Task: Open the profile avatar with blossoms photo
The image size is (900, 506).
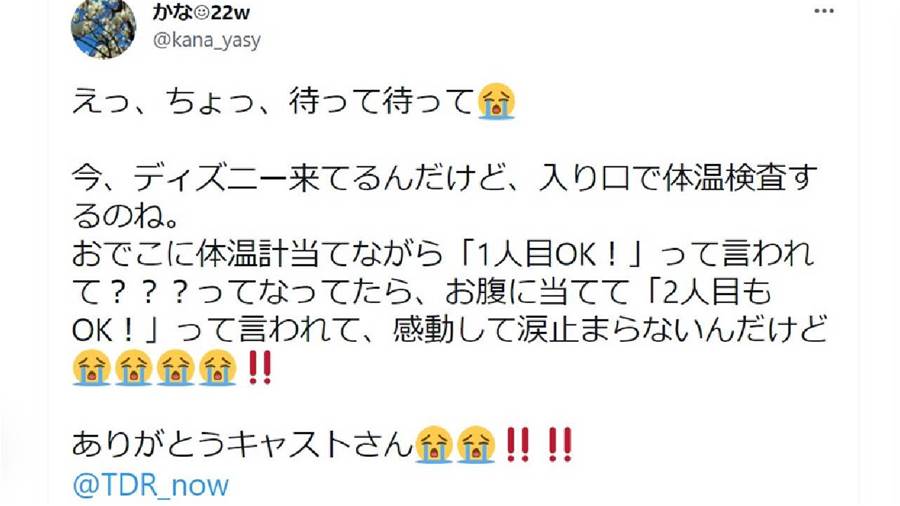Action: [103, 29]
